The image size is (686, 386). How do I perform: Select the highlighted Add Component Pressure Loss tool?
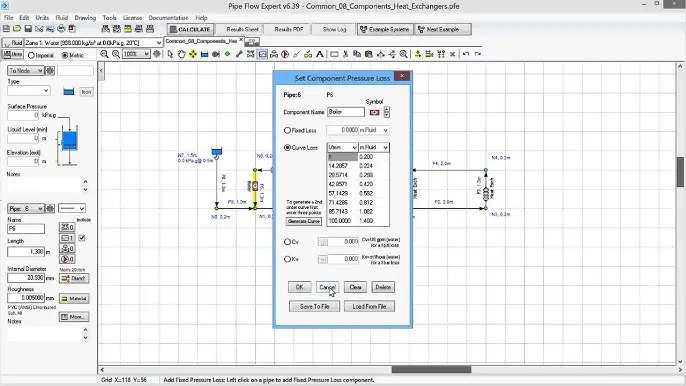[x=262, y=54]
